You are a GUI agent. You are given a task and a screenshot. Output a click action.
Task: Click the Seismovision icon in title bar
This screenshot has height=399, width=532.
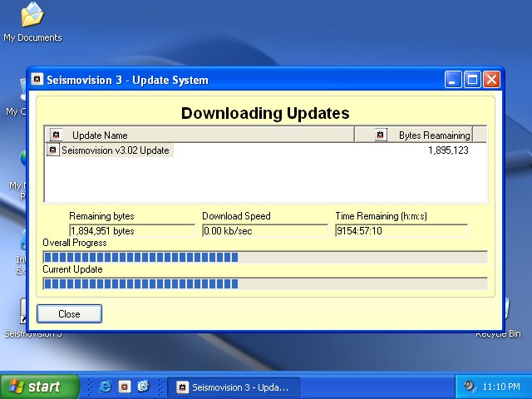pos(37,80)
